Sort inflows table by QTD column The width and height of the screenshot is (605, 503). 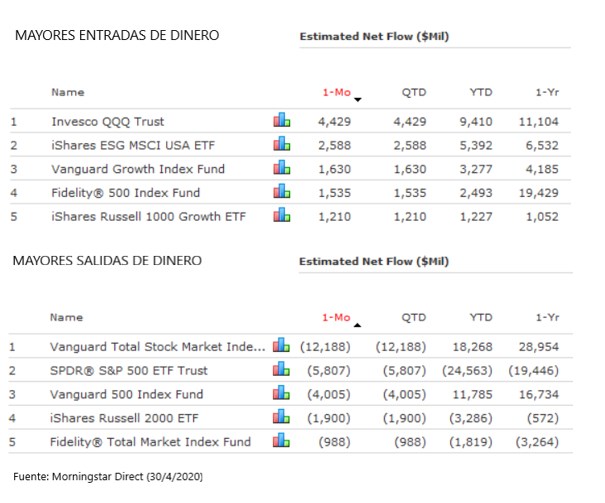[x=413, y=92]
